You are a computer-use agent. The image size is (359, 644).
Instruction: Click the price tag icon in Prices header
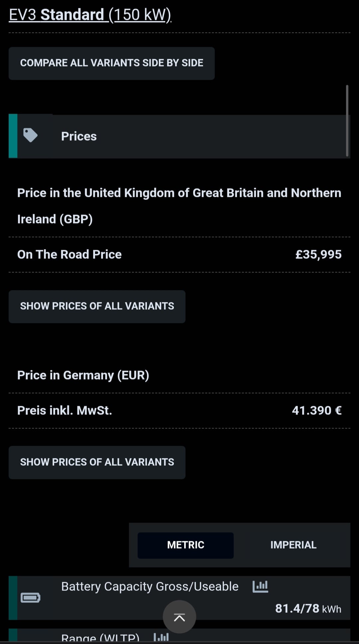coord(30,135)
